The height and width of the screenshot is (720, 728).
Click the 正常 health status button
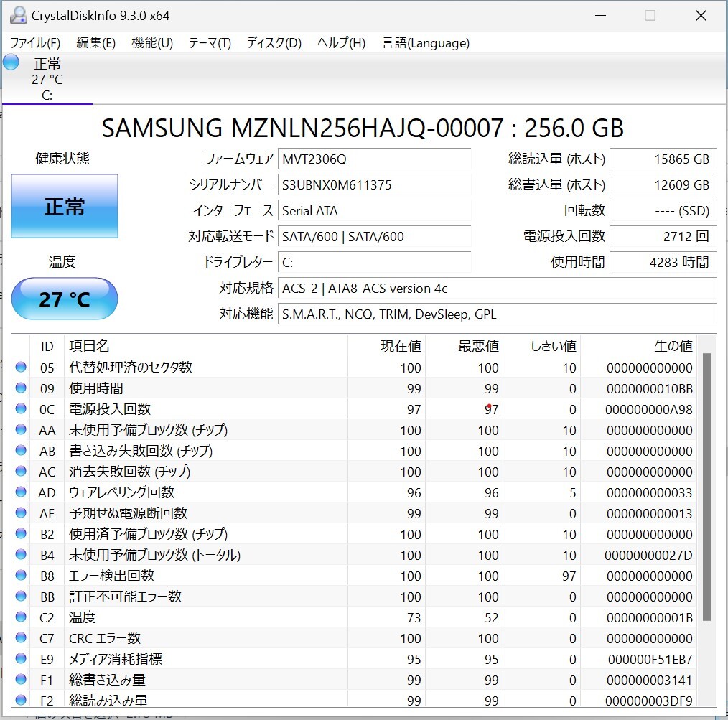click(x=64, y=206)
